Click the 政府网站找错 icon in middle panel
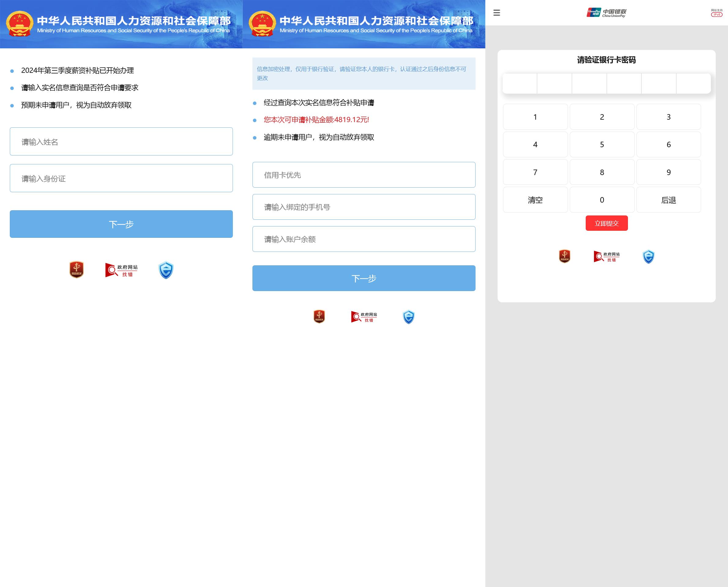The height and width of the screenshot is (587, 728). pyautogui.click(x=364, y=317)
